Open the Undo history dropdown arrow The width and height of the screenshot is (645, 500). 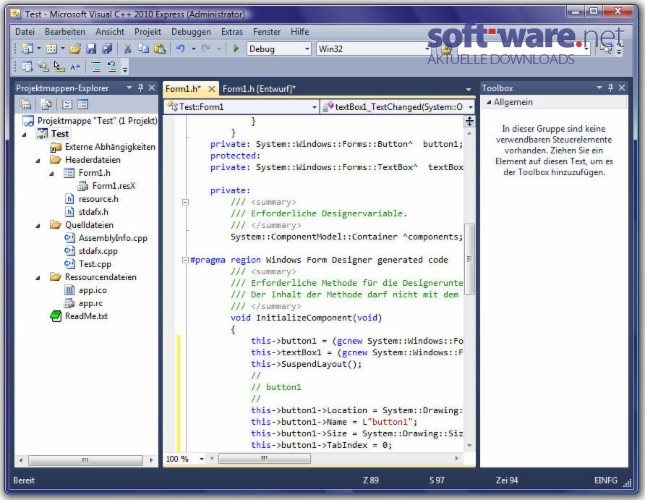(x=193, y=49)
